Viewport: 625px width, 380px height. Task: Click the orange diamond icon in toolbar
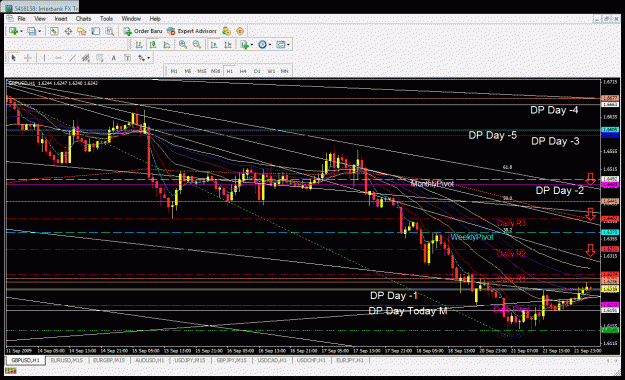(x=240, y=31)
